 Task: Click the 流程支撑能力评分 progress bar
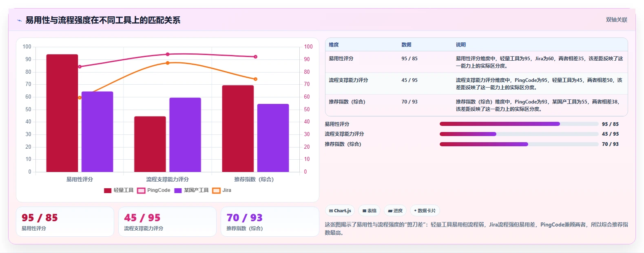point(519,134)
